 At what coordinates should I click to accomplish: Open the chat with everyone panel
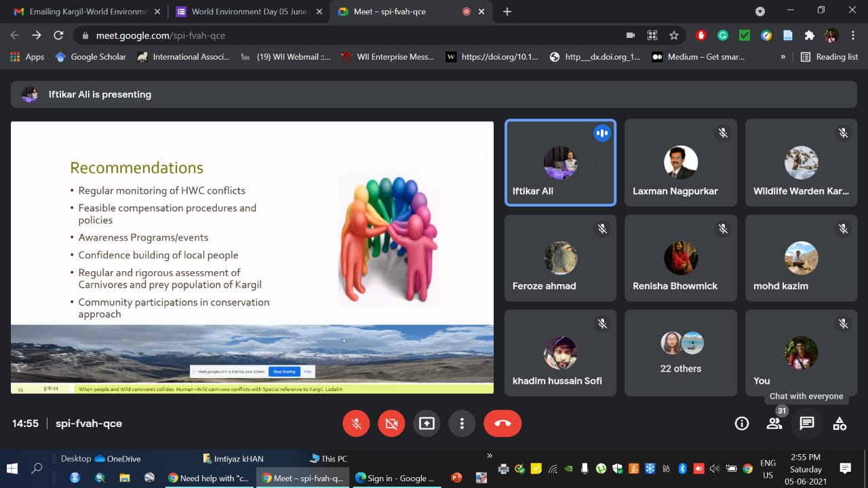point(806,424)
